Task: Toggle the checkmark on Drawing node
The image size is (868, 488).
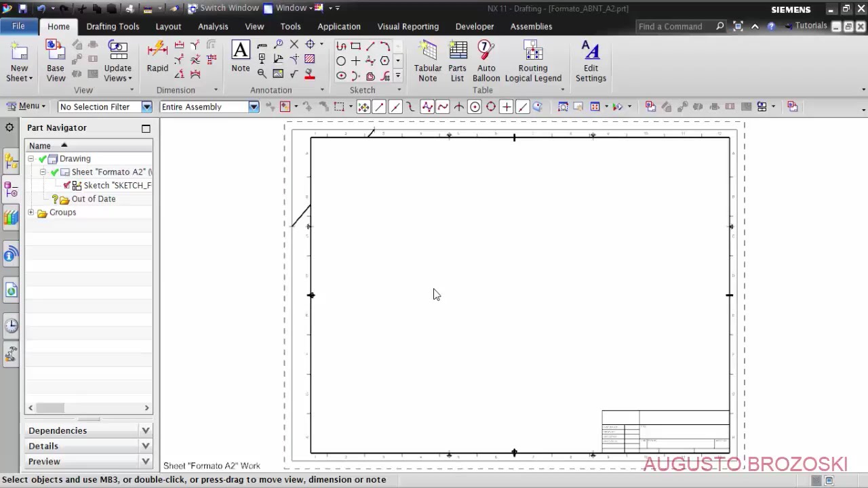Action: click(x=42, y=159)
